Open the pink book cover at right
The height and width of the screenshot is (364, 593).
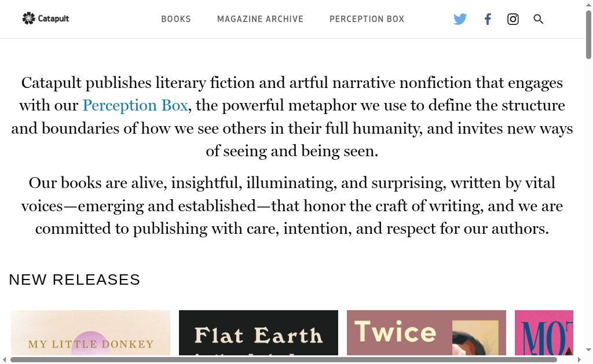tap(544, 333)
